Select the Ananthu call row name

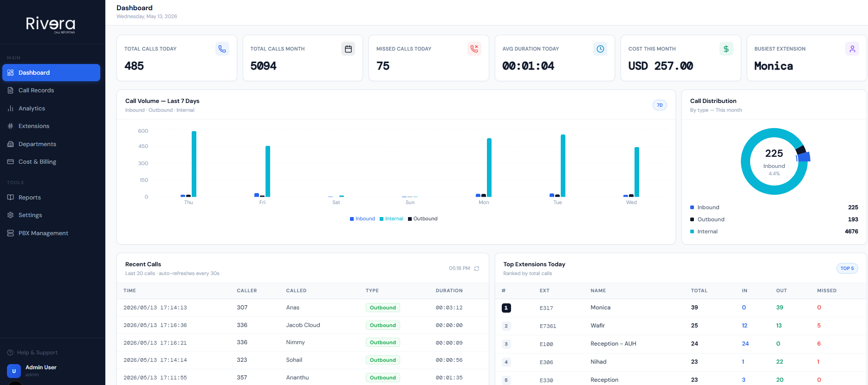[x=297, y=378]
